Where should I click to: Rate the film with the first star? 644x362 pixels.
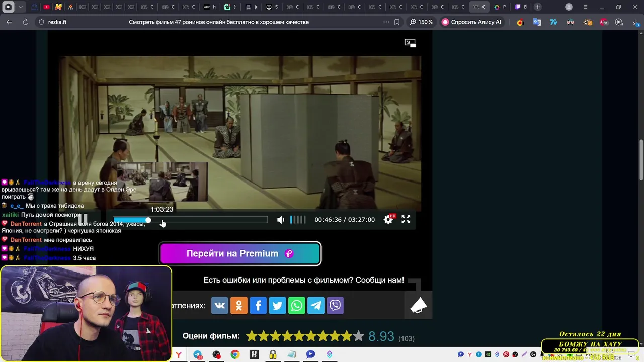coord(251,336)
